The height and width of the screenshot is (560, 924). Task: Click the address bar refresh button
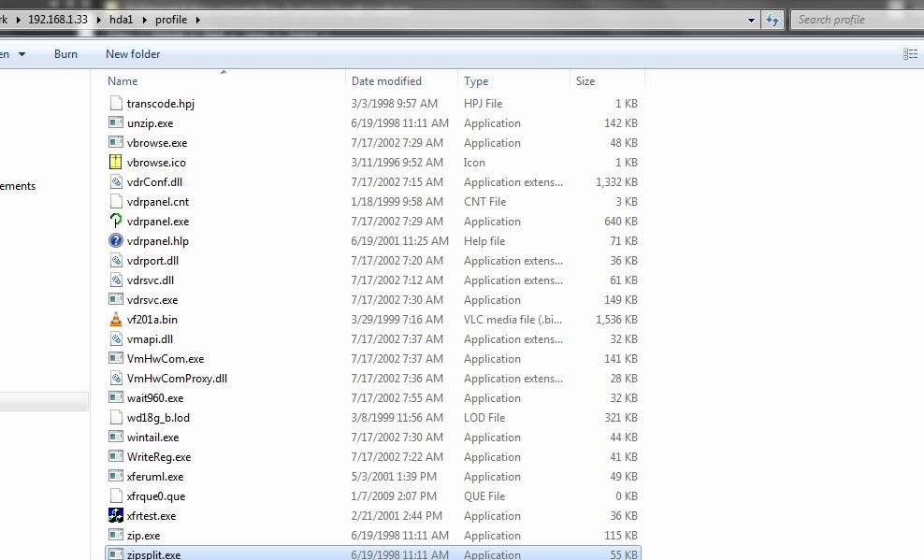773,20
